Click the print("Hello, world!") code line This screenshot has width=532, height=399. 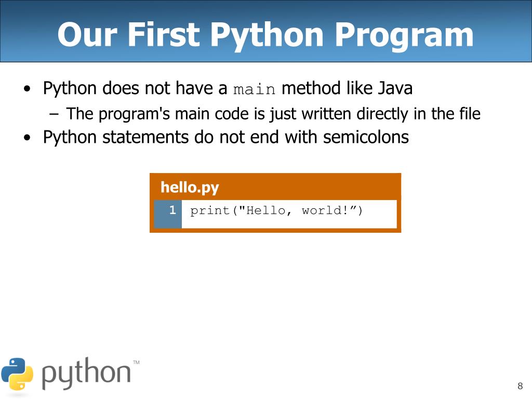[276, 211]
